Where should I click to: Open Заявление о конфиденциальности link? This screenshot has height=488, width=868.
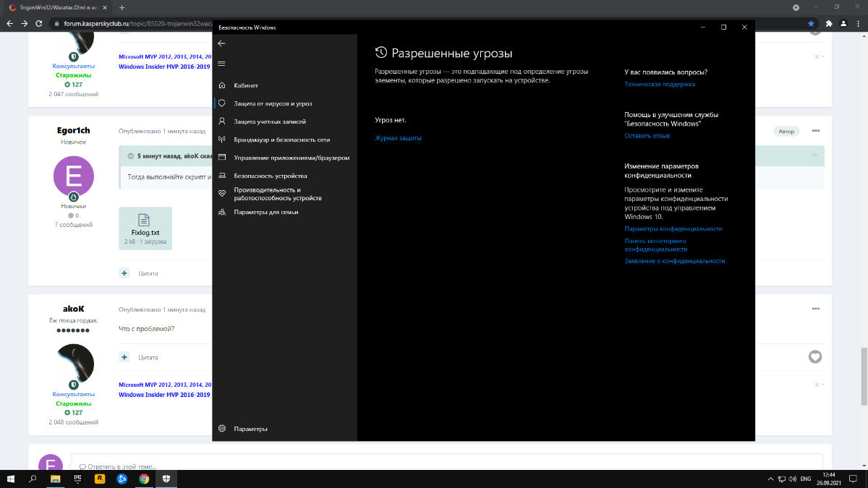[674, 261]
